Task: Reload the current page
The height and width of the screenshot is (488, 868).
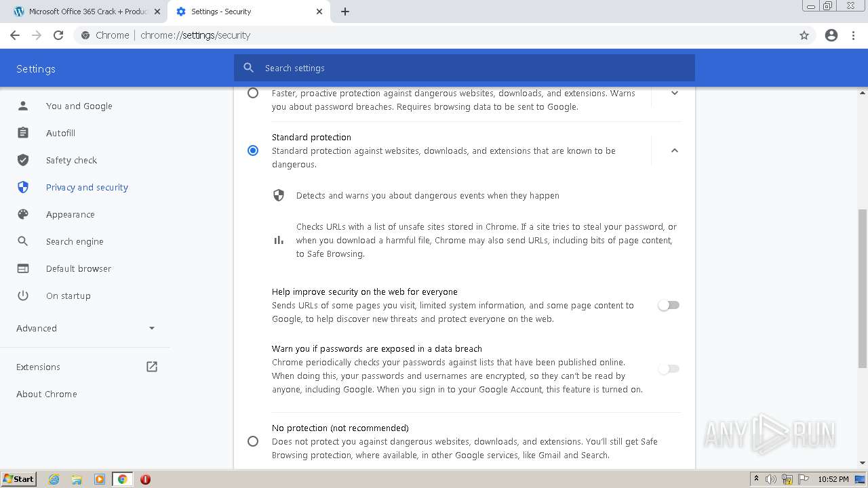Action: point(58,35)
